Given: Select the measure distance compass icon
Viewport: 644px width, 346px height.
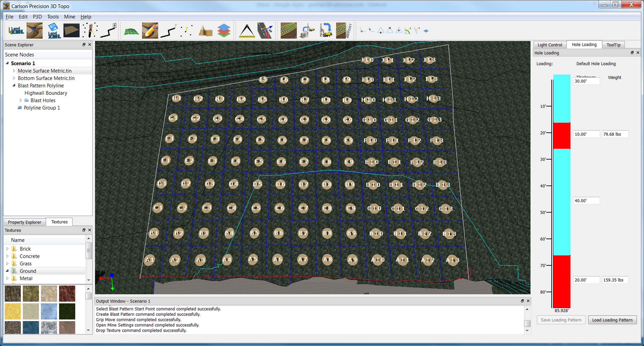Looking at the screenshot, I should coord(247,31).
